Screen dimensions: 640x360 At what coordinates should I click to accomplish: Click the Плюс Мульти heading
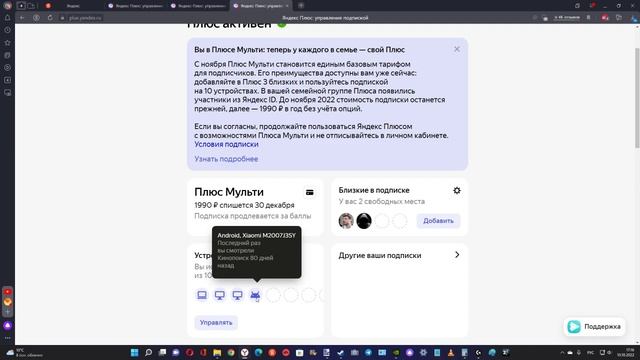[229, 192]
